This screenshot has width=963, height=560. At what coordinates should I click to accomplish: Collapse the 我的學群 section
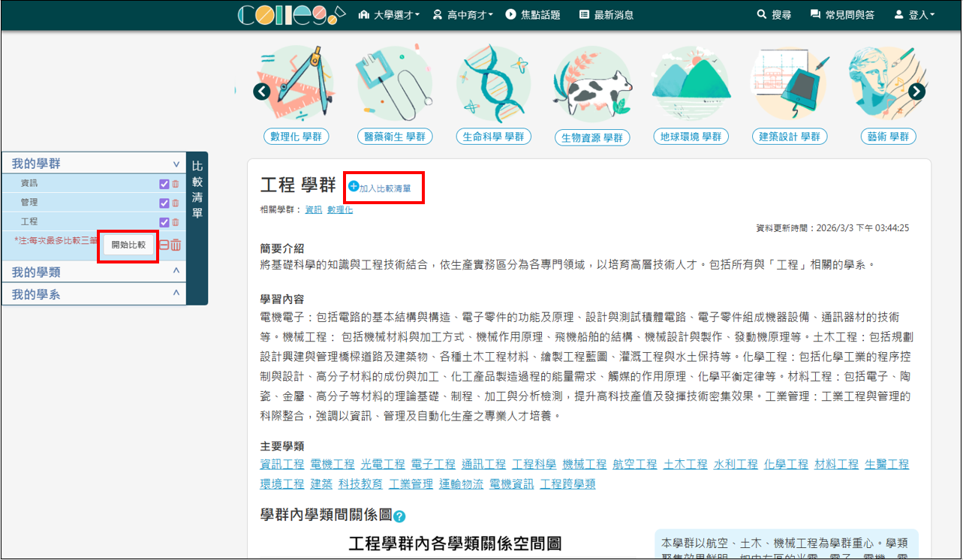click(x=176, y=164)
